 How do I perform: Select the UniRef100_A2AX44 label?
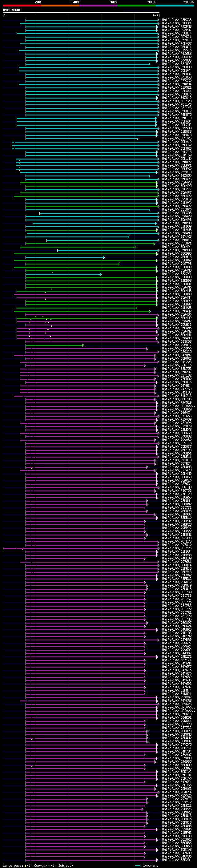point(176,91)
